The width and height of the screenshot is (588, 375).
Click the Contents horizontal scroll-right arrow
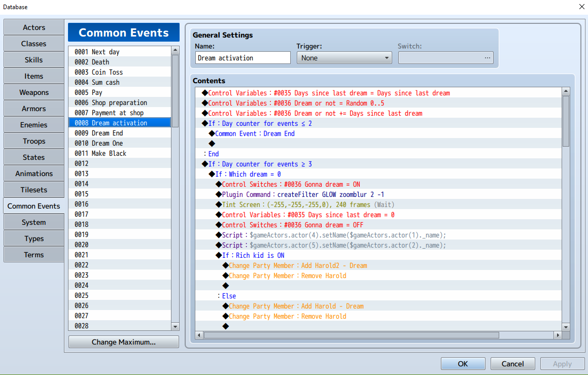558,335
